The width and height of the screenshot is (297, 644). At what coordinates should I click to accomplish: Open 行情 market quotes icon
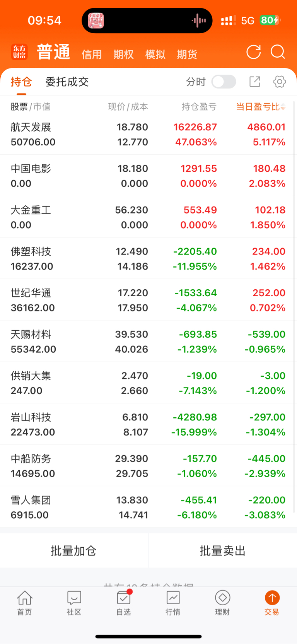pos(173,603)
